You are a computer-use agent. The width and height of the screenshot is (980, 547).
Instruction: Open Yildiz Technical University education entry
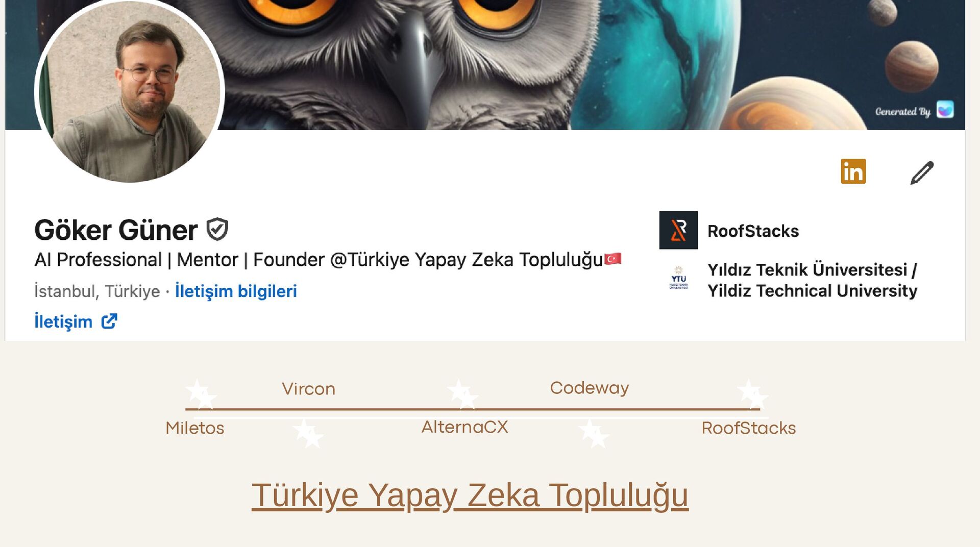(x=812, y=280)
